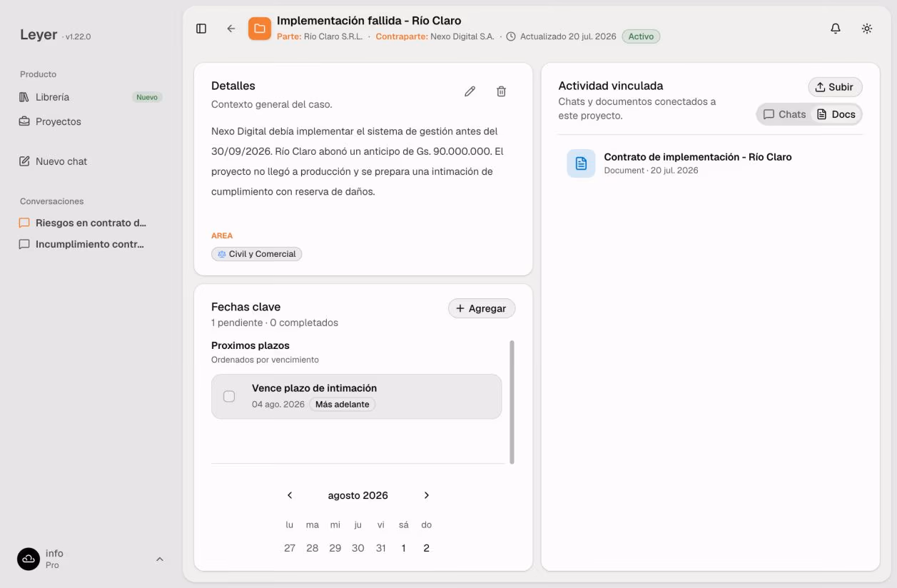Switch to the Chats tab
Image resolution: width=897 pixels, height=588 pixels.
[784, 114]
